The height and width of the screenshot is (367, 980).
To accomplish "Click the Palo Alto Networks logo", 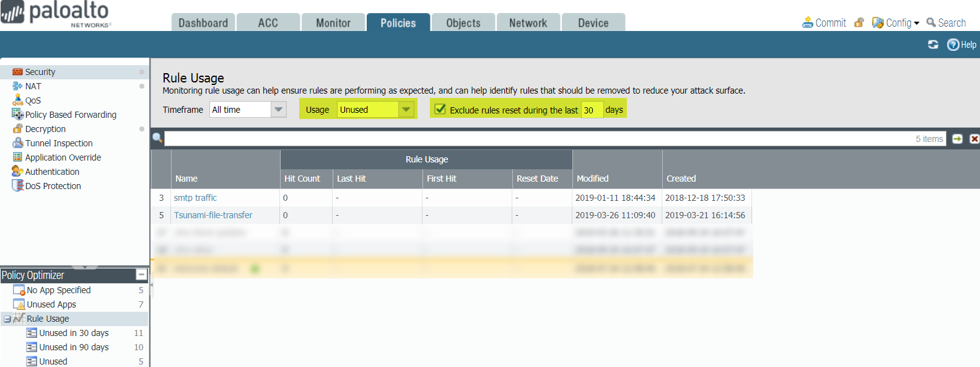I will [55, 14].
